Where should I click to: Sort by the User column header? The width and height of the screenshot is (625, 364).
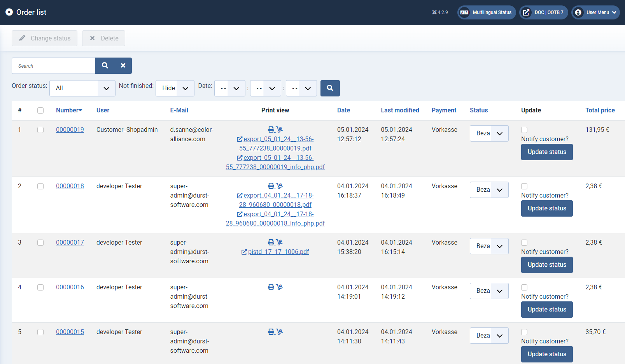pos(103,110)
